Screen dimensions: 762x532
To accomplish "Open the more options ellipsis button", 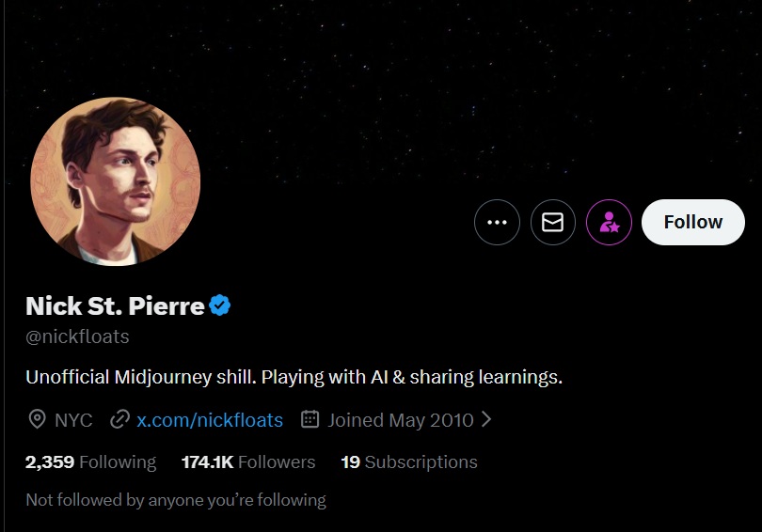I will (x=497, y=223).
